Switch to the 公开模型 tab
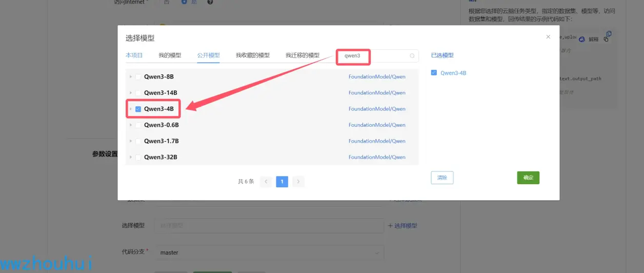644x273 pixels. pyautogui.click(x=209, y=55)
